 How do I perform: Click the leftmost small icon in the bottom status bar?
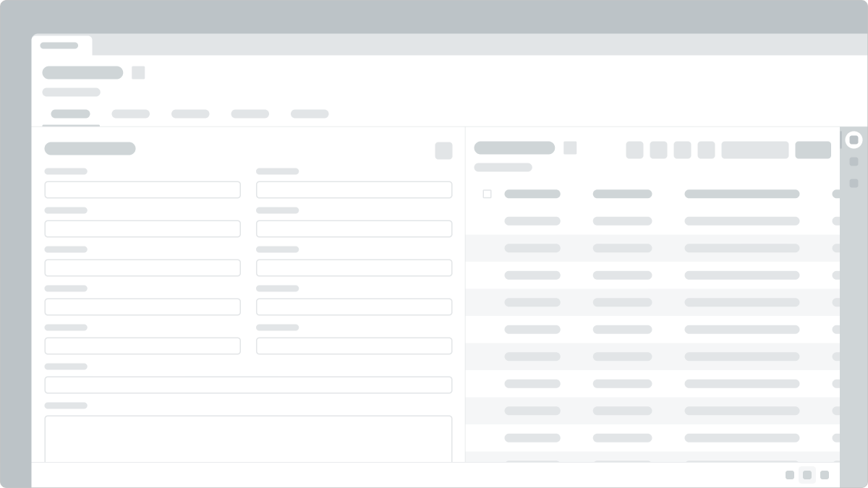coord(790,476)
